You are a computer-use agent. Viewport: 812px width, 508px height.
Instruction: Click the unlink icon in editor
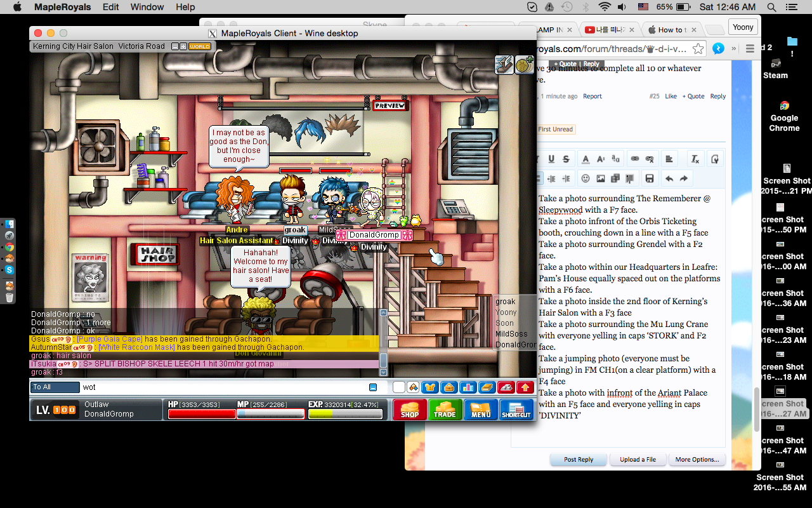[650, 159]
